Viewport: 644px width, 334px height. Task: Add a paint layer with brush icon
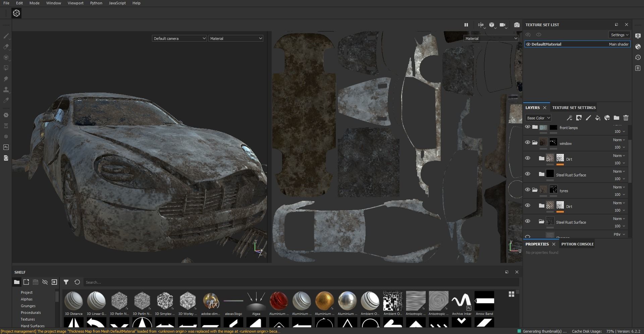tap(588, 118)
